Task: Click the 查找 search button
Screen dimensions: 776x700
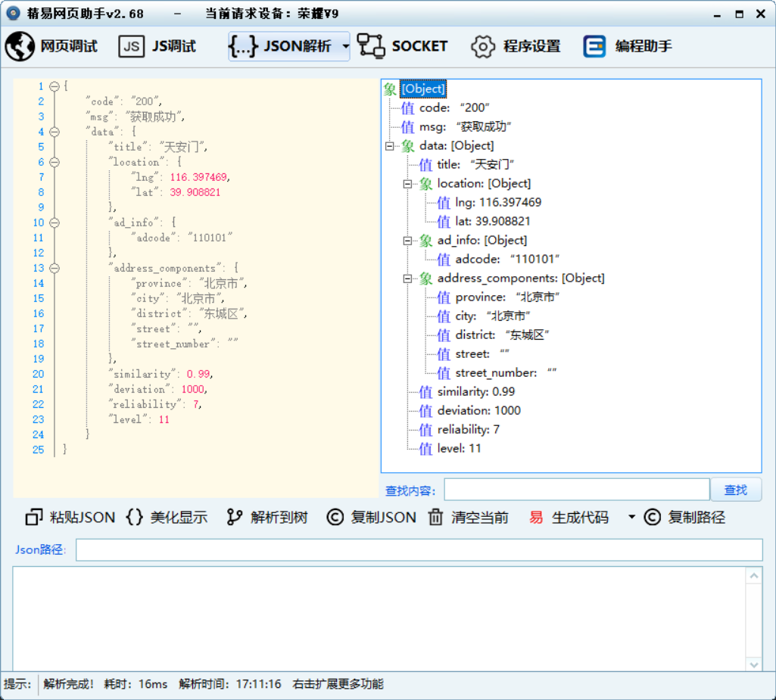Action: point(735,490)
